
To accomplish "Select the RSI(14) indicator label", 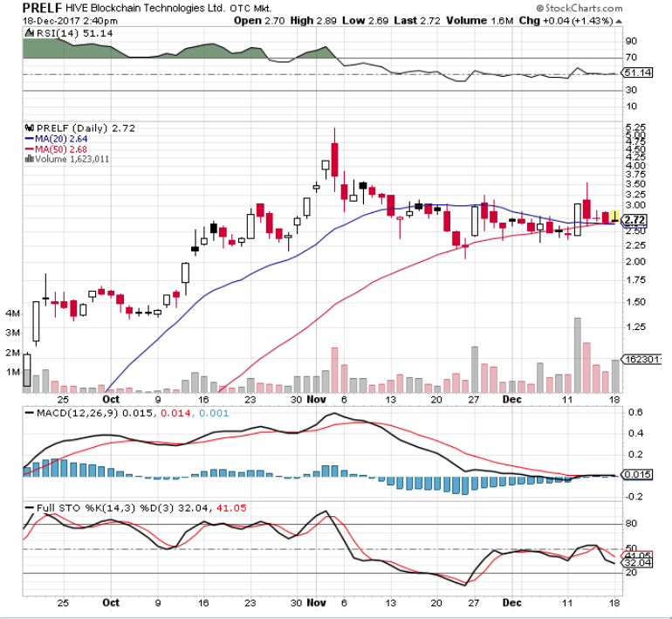I will [45, 31].
